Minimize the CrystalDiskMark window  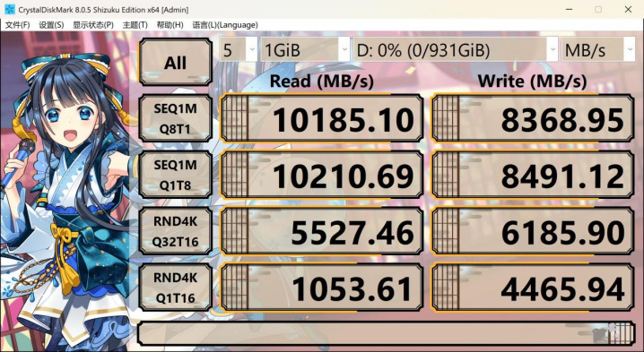(x=569, y=10)
